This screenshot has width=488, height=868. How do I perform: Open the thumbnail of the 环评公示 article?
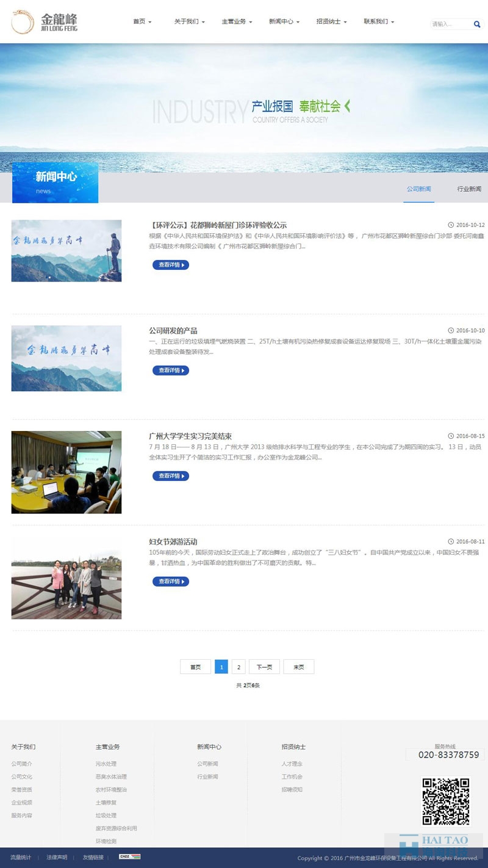pyautogui.click(x=66, y=251)
